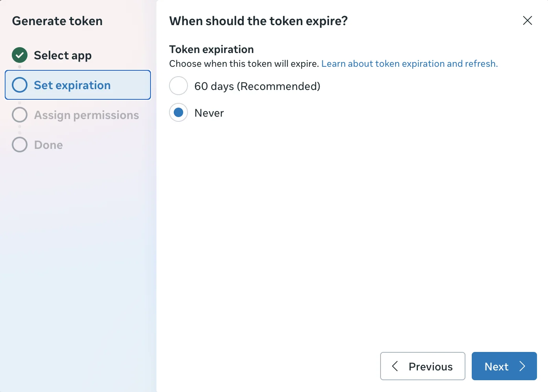548x392 pixels.
Task: Click the Assign permissions step circle
Action: click(x=19, y=115)
